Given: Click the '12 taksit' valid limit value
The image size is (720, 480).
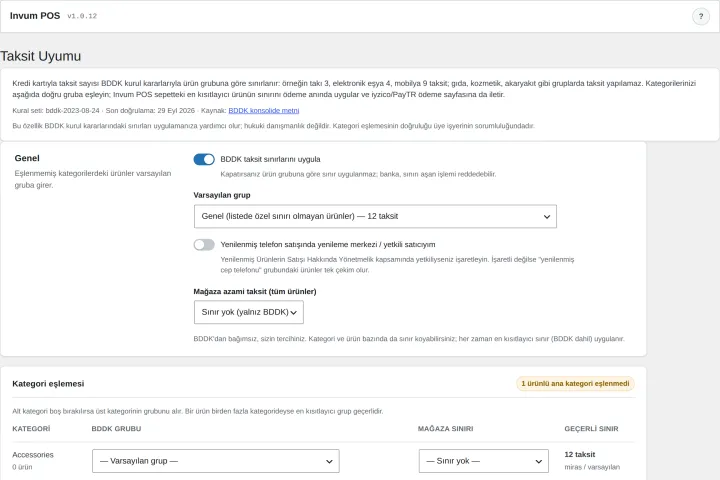Looking at the screenshot, I should click(579, 454).
